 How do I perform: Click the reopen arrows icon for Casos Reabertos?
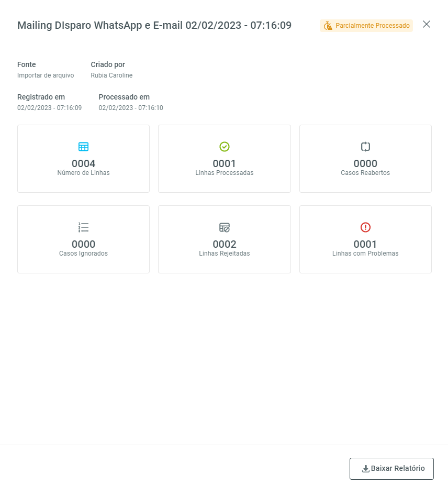pyautogui.click(x=365, y=147)
